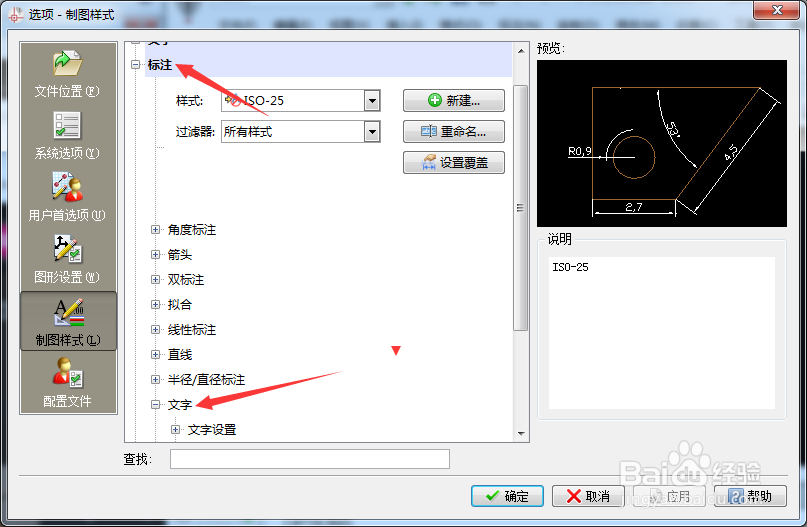Click the 帮助 button
Viewport: 807px width, 527px height.
pos(750,496)
